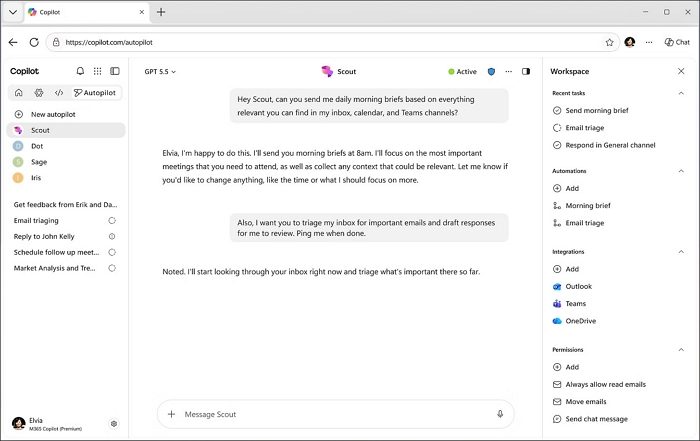
Task: Open the Morning brief automation
Action: (x=581, y=205)
